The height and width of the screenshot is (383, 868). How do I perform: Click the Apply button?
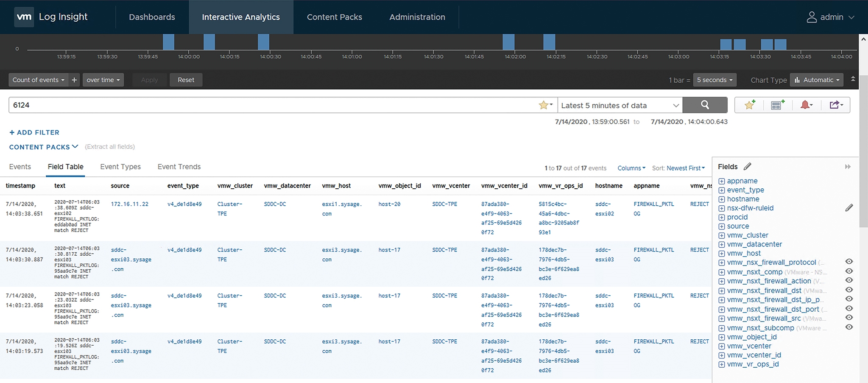click(149, 80)
